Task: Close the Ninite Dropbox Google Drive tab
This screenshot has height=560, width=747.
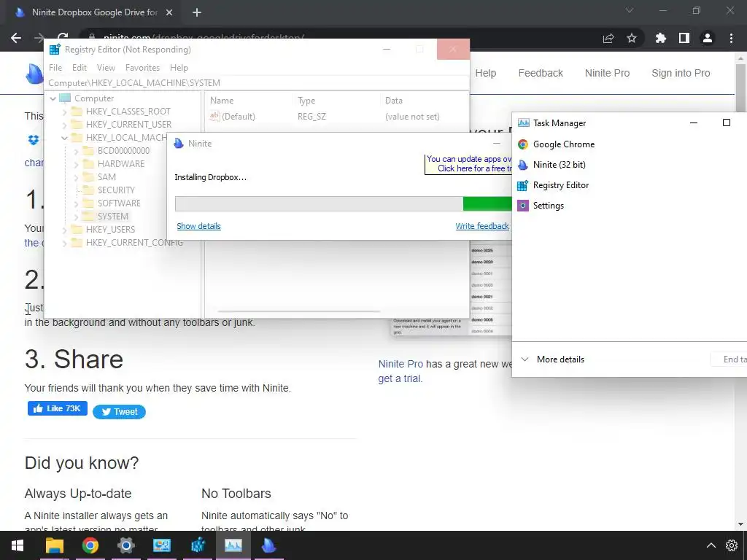Action: click(x=169, y=12)
